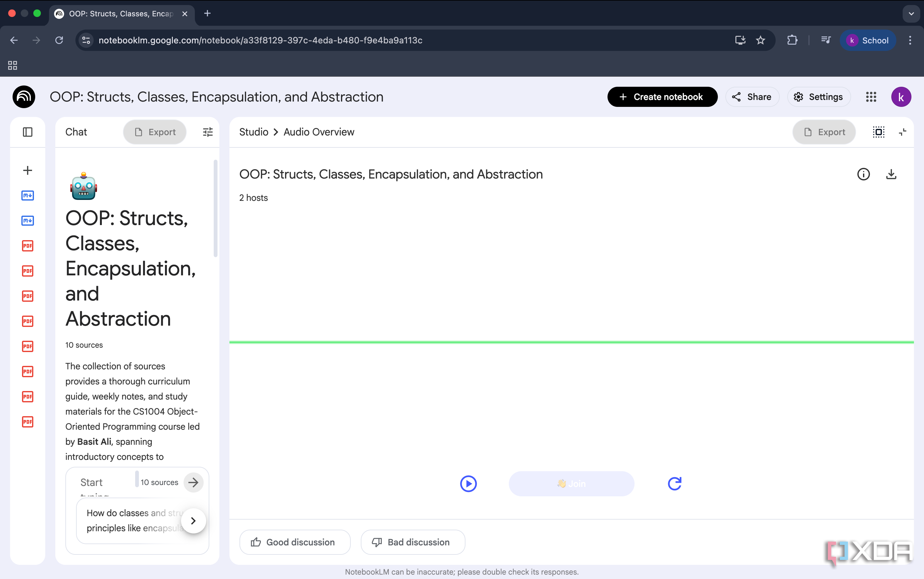Screen dimensions: 924x579
Task: Click Create notebook button
Action: click(x=662, y=97)
